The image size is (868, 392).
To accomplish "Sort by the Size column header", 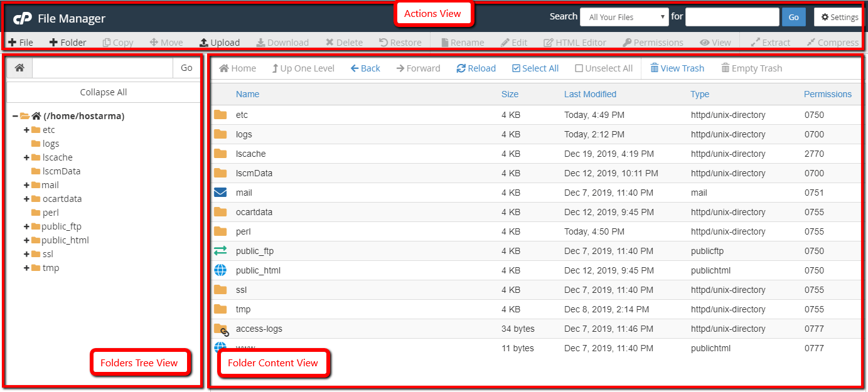I will pyautogui.click(x=510, y=94).
